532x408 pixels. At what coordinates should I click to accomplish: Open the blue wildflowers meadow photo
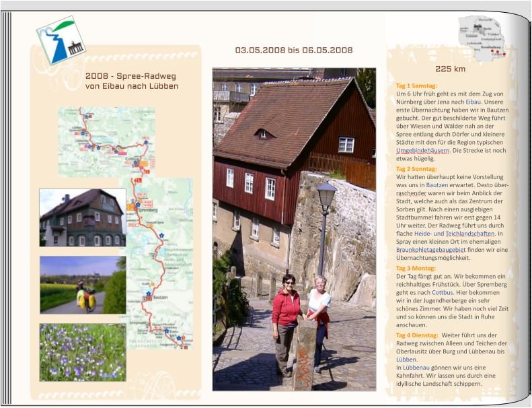[83, 352]
